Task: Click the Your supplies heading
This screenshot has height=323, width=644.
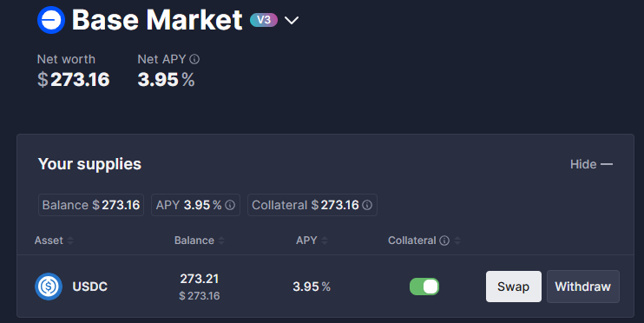Action: (89, 164)
